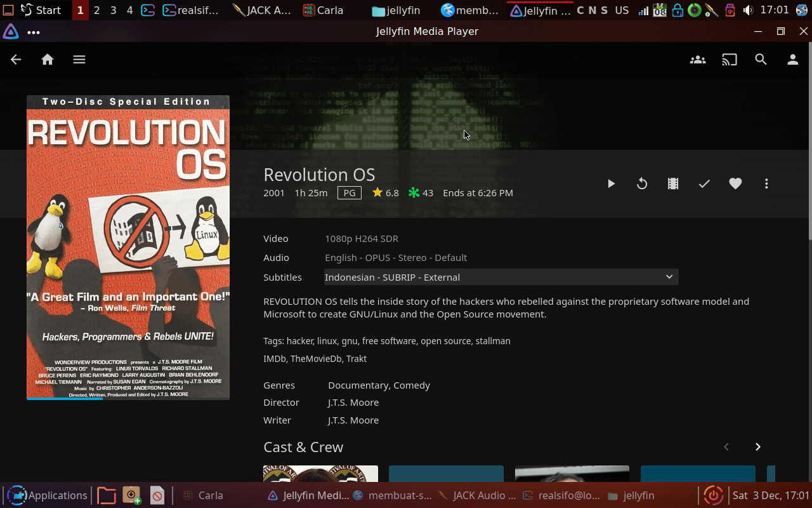Open the Comedy genre link

tap(412, 385)
